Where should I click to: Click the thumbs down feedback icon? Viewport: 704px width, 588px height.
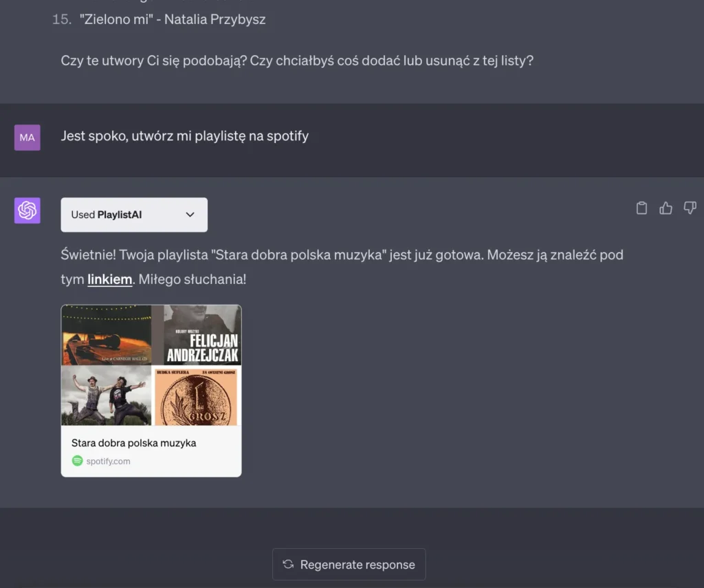[x=690, y=208]
